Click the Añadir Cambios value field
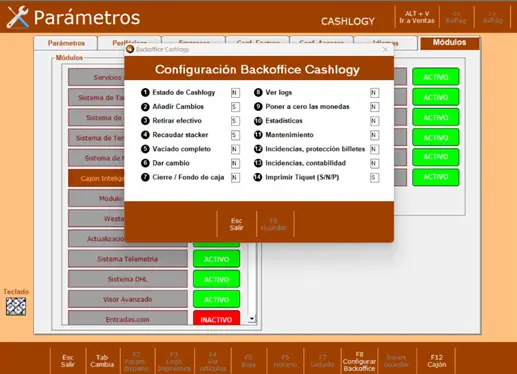517x374 pixels. coord(235,107)
